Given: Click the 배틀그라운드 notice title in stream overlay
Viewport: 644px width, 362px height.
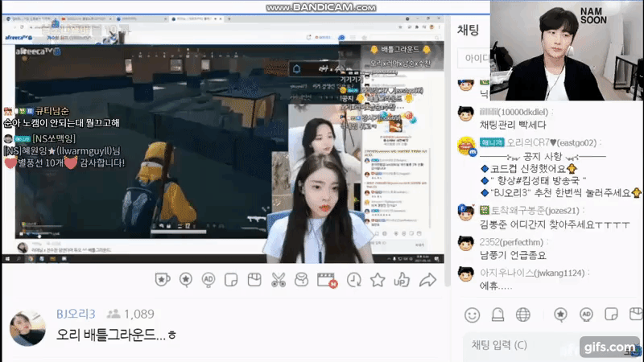Looking at the screenshot, I should [x=399, y=50].
